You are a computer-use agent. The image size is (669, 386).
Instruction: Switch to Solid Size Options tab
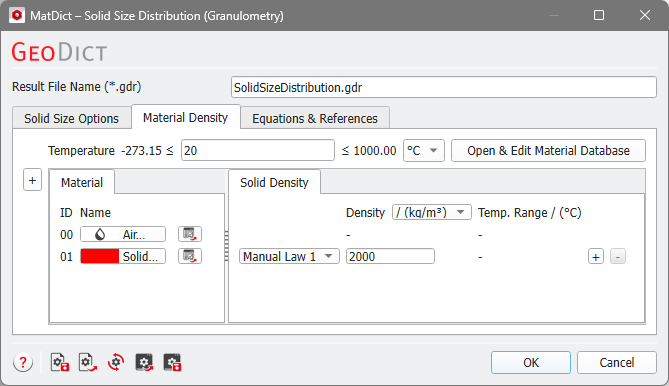(71, 118)
